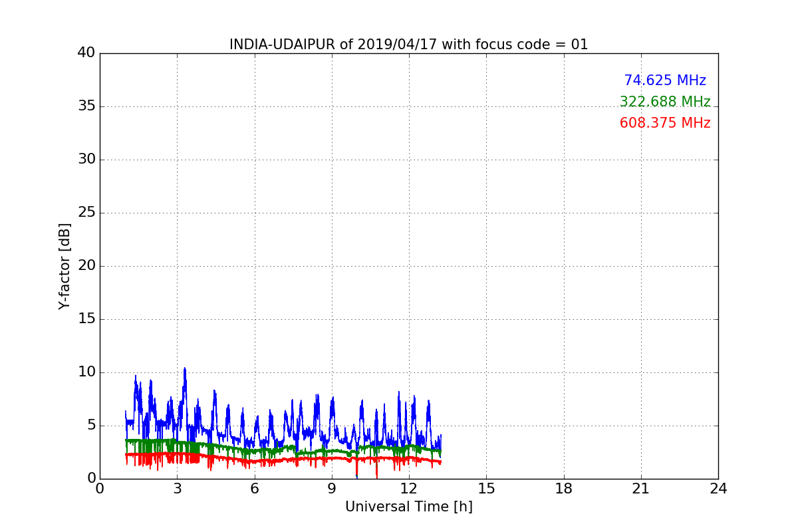The height and width of the screenshot is (532, 798).
Task: Click the Universal Time [h] axis label
Action: click(x=408, y=507)
